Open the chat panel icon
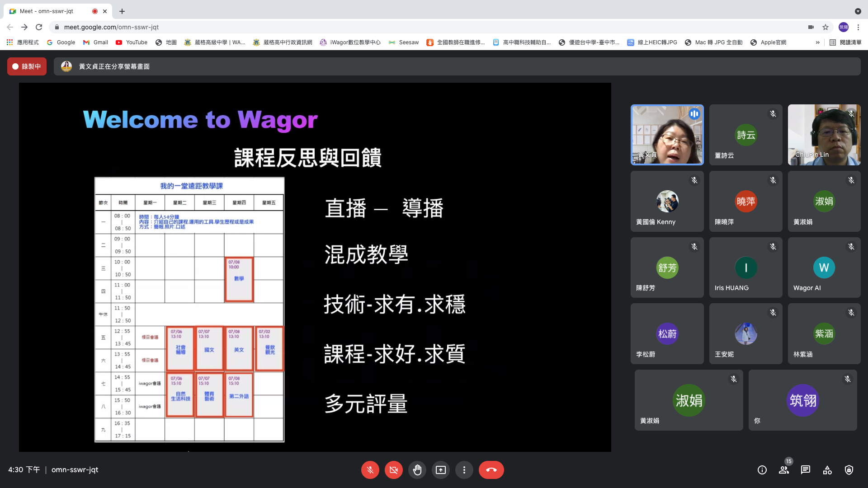This screenshot has height=488, width=868. tap(806, 470)
